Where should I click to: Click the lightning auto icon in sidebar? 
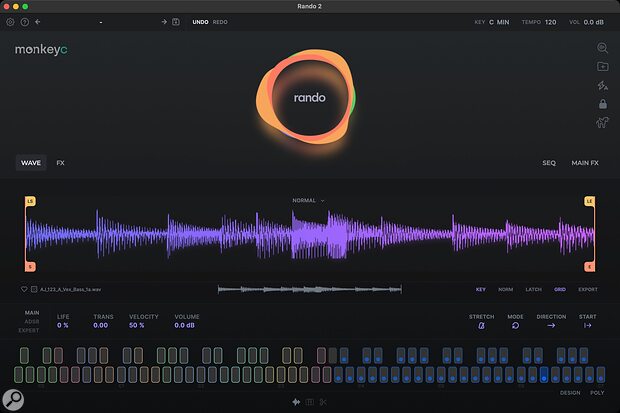(x=602, y=85)
